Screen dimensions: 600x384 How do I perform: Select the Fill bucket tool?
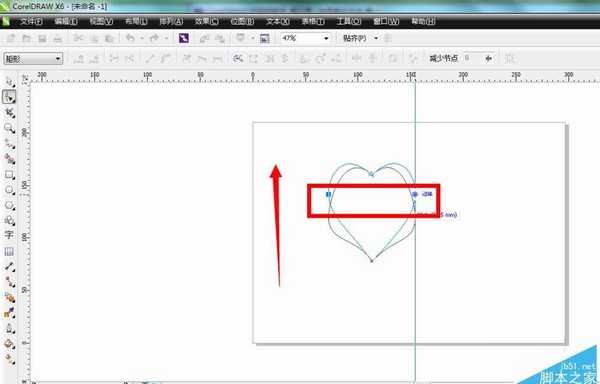pos(9,344)
